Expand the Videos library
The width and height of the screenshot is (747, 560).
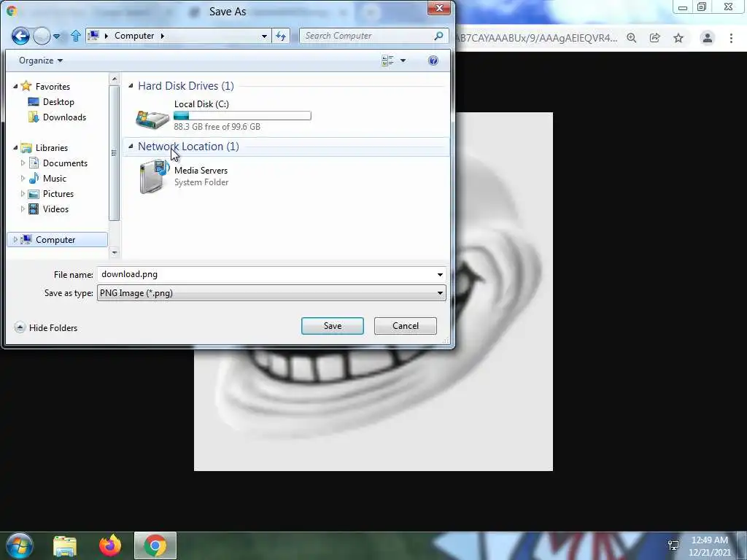(23, 209)
